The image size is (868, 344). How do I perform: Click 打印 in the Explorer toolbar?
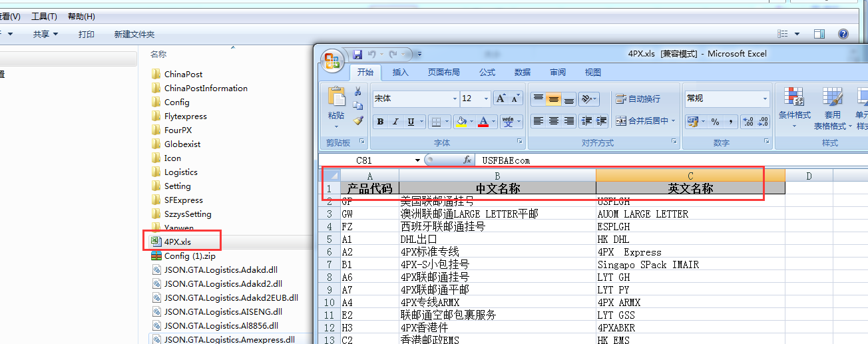click(87, 34)
